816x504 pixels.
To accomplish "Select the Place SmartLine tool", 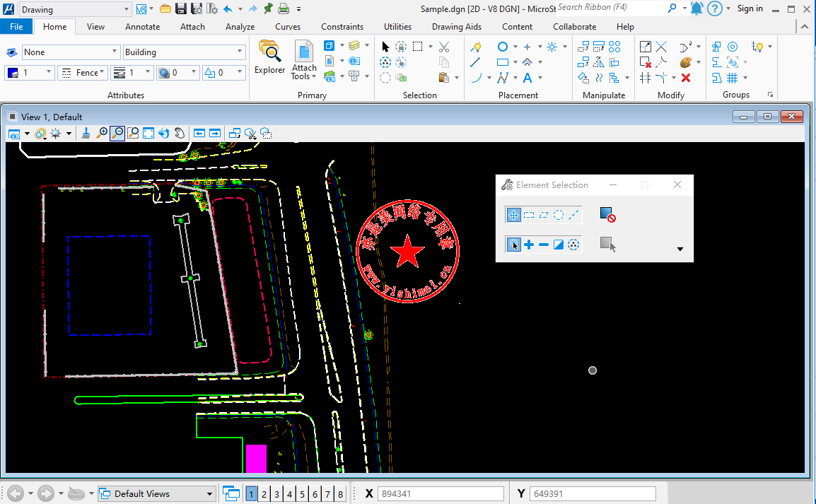I will click(x=476, y=47).
